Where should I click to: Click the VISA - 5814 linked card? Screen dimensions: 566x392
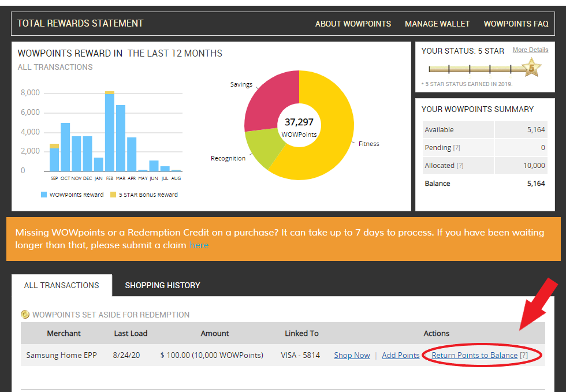tap(300, 355)
